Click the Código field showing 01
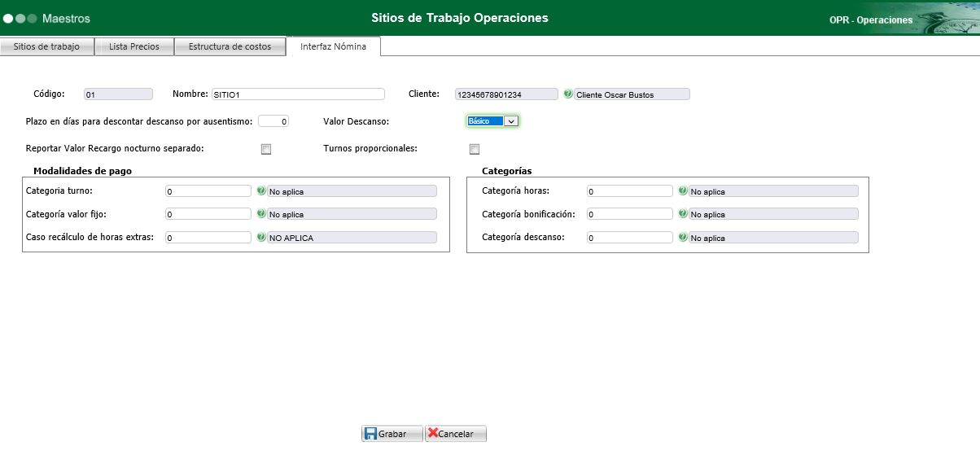Screen dimensions: 980x464 point(118,94)
